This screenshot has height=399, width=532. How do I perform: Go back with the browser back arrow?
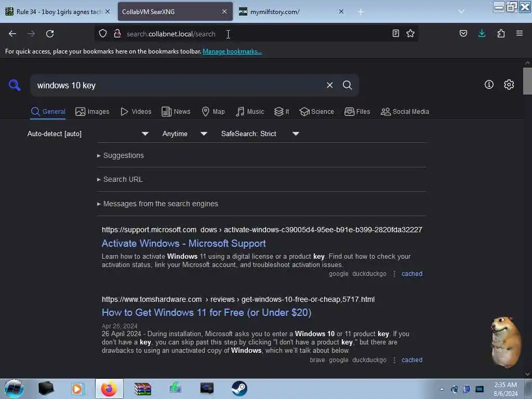12,34
